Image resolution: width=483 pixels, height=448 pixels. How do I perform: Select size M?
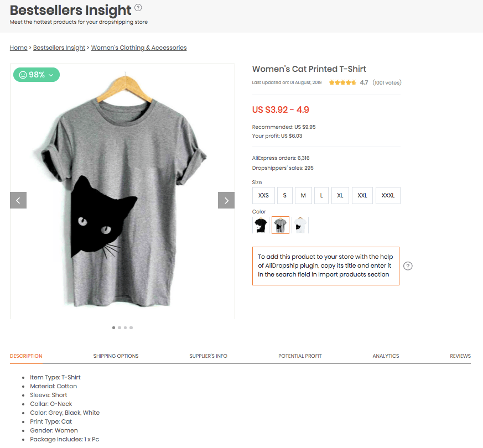pyautogui.click(x=303, y=195)
